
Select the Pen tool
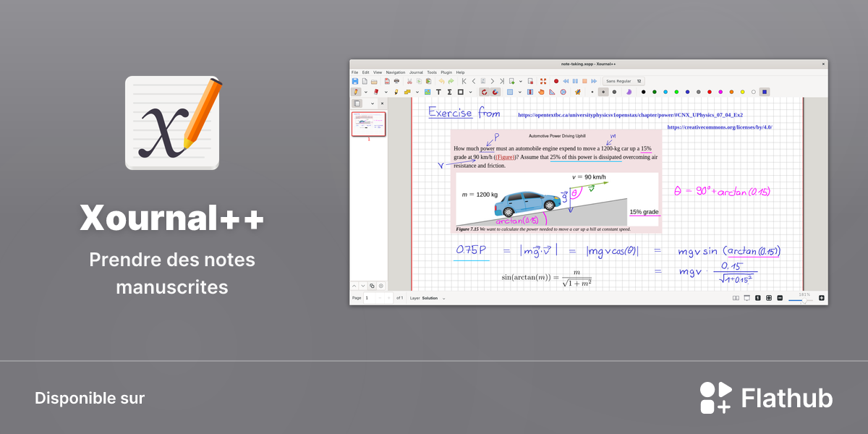tap(356, 92)
